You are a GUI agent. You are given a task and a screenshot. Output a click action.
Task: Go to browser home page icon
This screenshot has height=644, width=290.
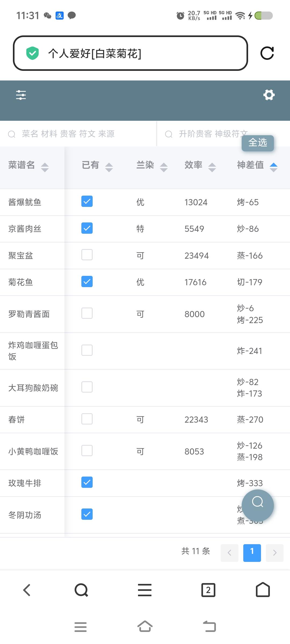coord(263,590)
